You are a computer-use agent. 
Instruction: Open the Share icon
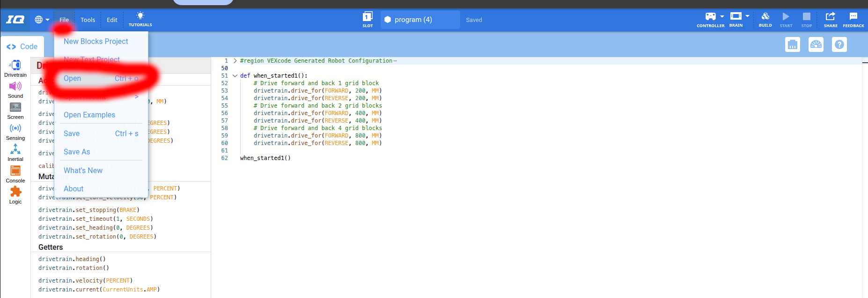[830, 17]
